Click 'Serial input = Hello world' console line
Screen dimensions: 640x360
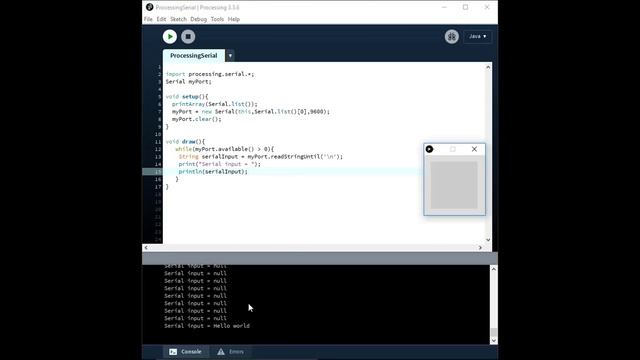[207, 326]
